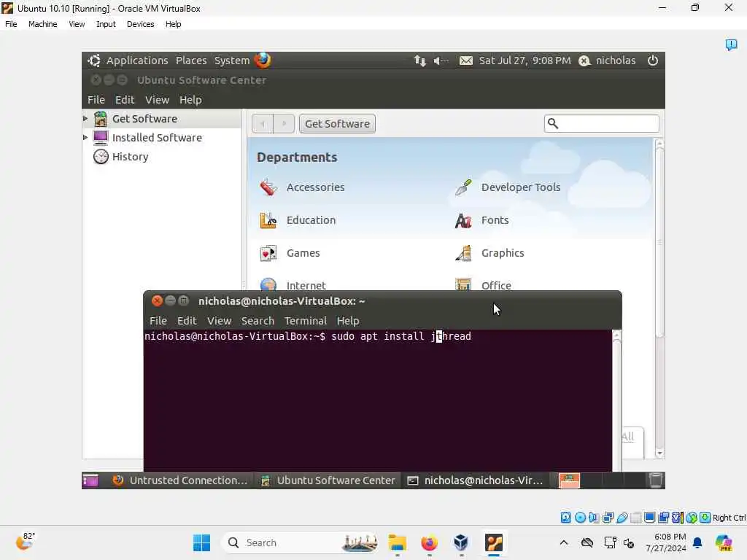The height and width of the screenshot is (560, 747).
Task: Open Firefox in Windows taskbar
Action: point(429,542)
